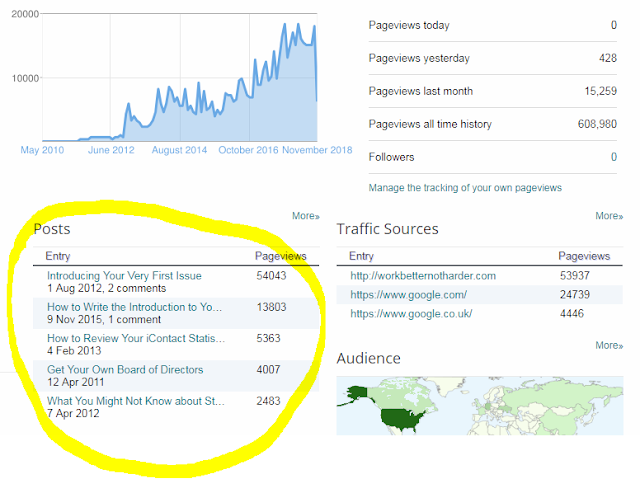The width and height of the screenshot is (640, 479).
Task: Open the More link above Traffic Sources
Action: point(609,216)
